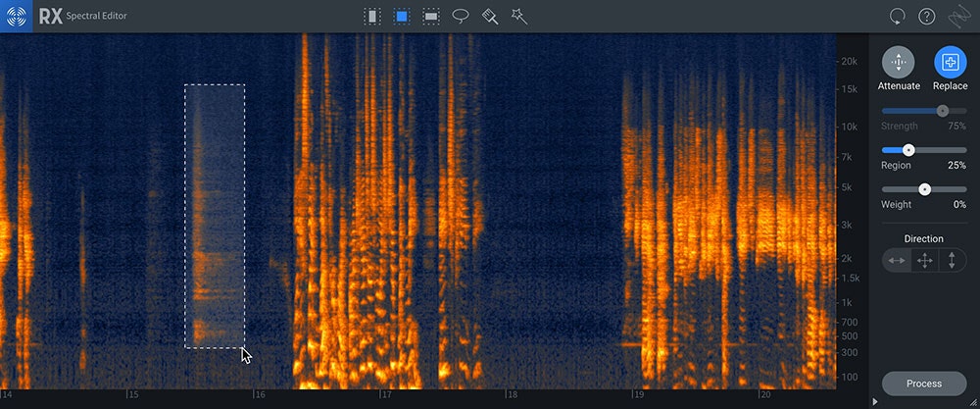Select the Brush selection tool
The width and height of the screenshot is (980, 409).
490,17
